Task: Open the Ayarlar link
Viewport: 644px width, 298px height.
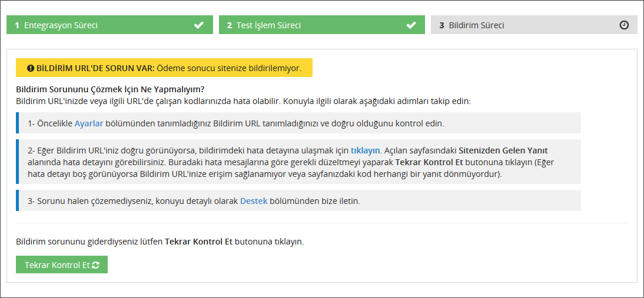Action: coord(89,123)
